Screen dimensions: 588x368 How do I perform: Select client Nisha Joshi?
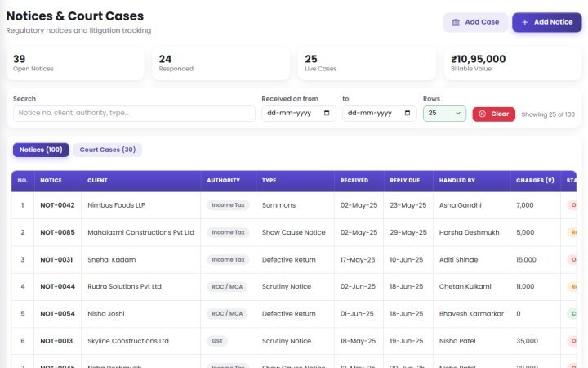click(x=106, y=314)
